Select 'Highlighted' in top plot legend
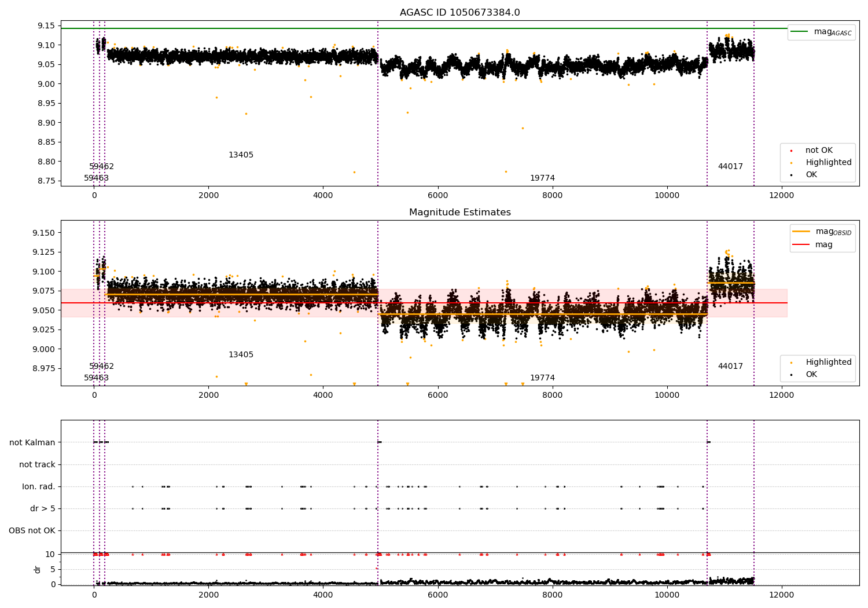 tap(828, 163)
